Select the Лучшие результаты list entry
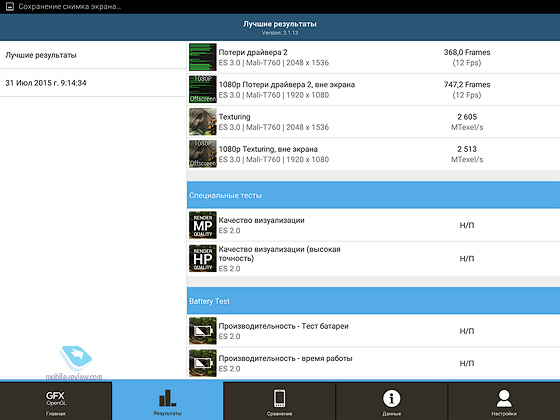 [x=93, y=55]
